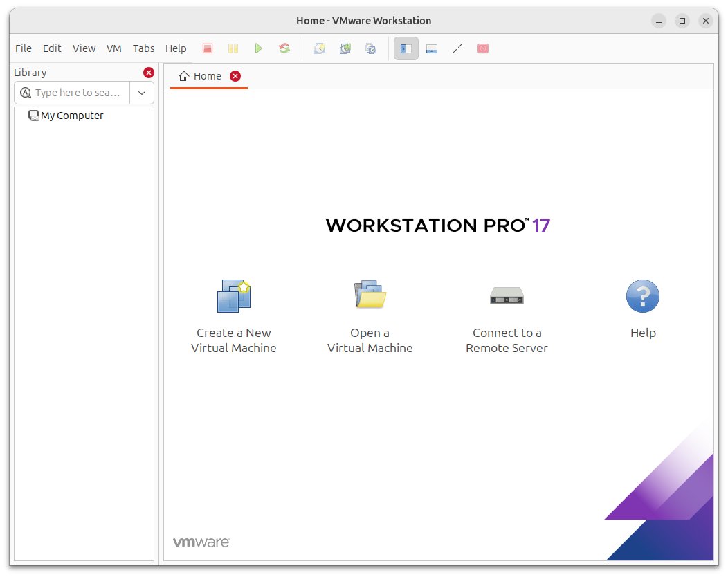The width and height of the screenshot is (728, 577).
Task: Open the Snapshot Manager
Action: click(371, 48)
